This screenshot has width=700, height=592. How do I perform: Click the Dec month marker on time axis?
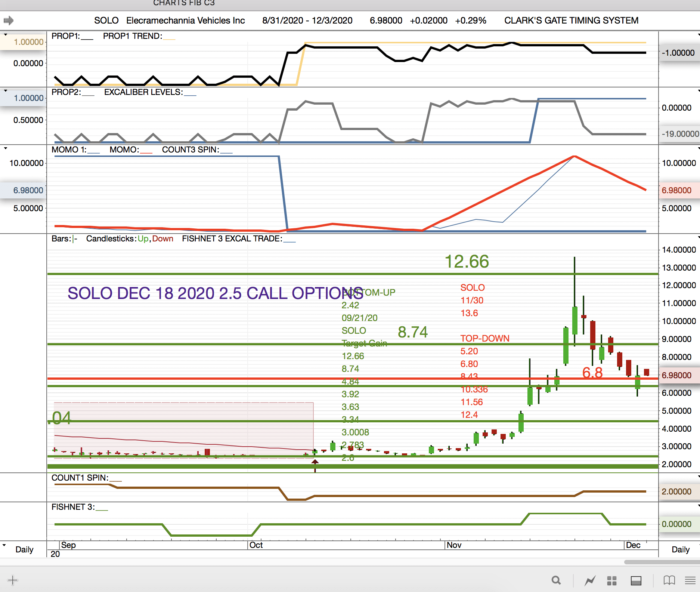pos(633,545)
